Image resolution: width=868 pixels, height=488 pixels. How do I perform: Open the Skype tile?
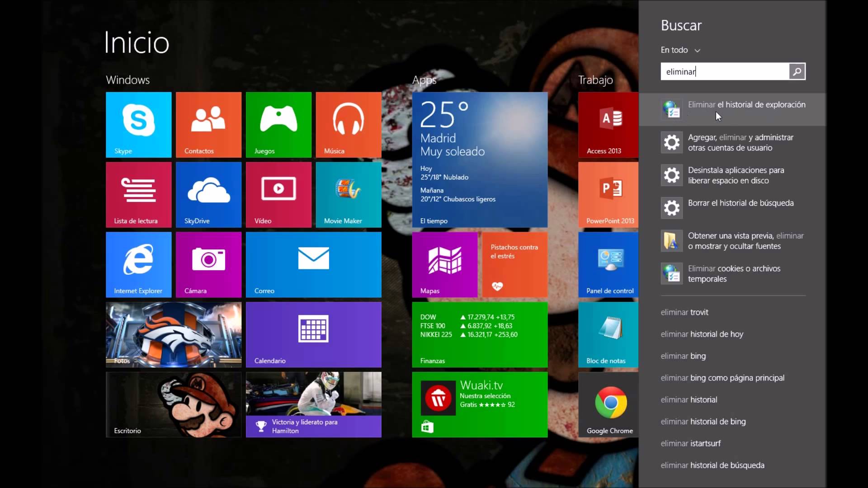138,124
